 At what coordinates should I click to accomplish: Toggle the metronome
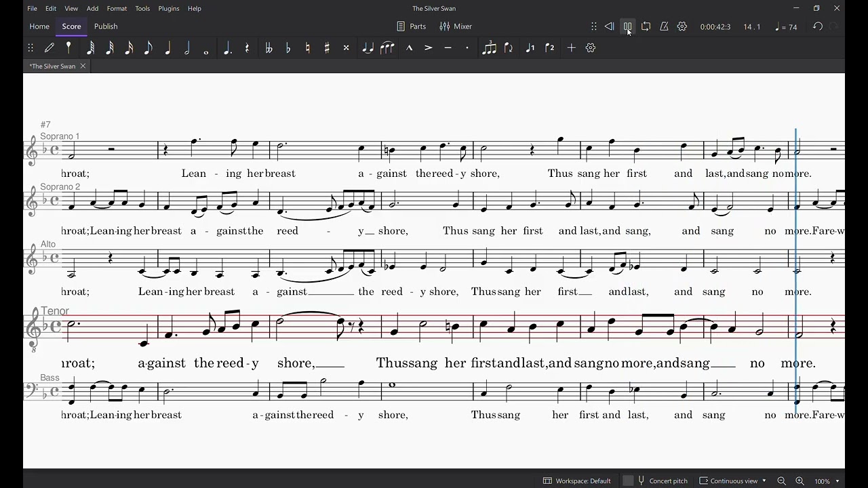(x=664, y=26)
